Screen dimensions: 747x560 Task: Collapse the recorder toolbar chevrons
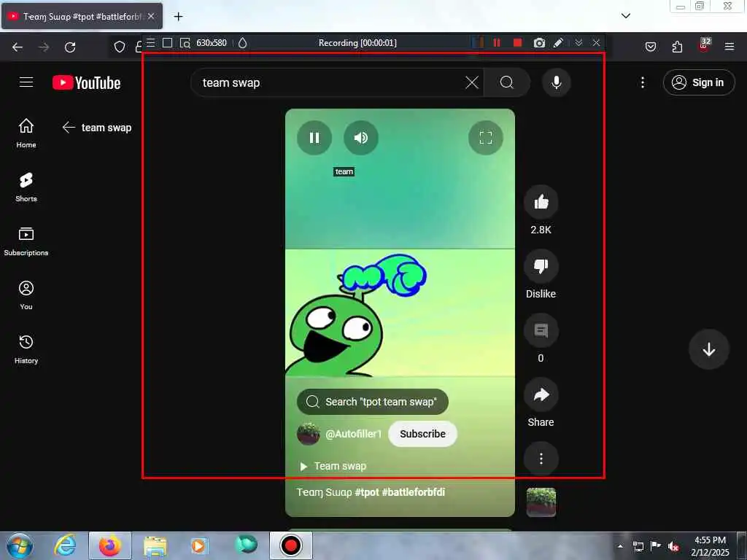[578, 43]
